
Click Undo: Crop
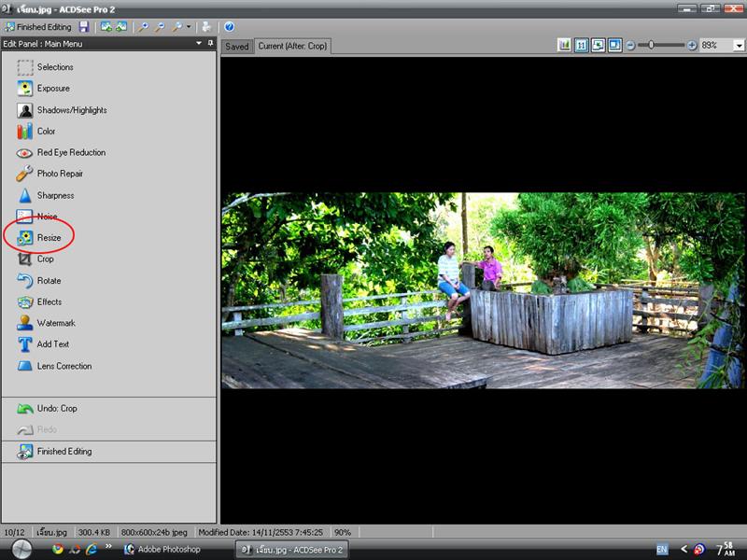coord(56,409)
